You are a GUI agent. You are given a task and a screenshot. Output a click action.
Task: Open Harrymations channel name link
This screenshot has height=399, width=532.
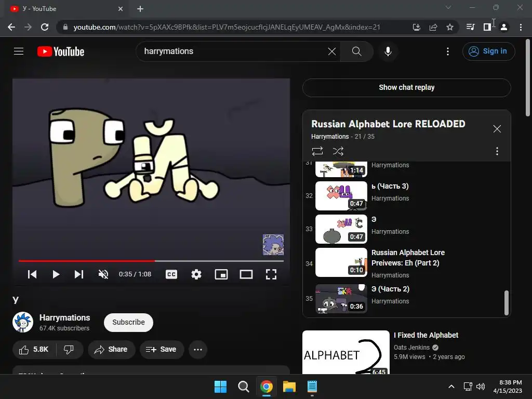(x=64, y=317)
